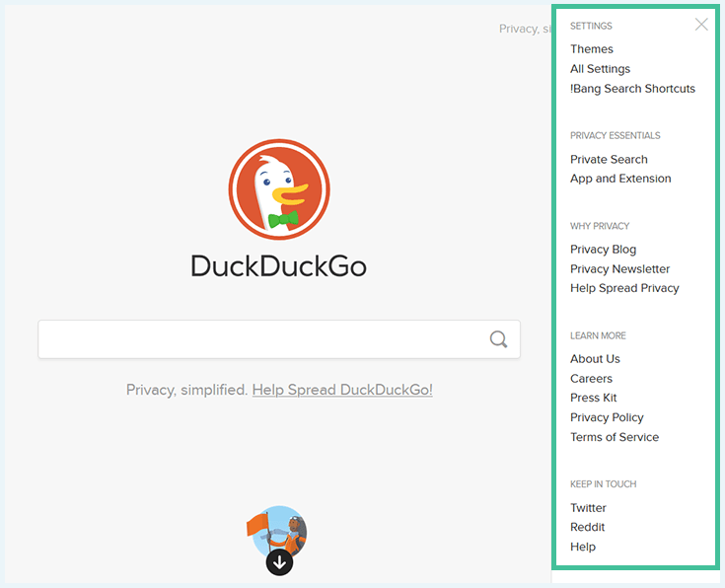Click the KEEP IN TOUCH heading
This screenshot has height=588, width=725.
pos(603,484)
